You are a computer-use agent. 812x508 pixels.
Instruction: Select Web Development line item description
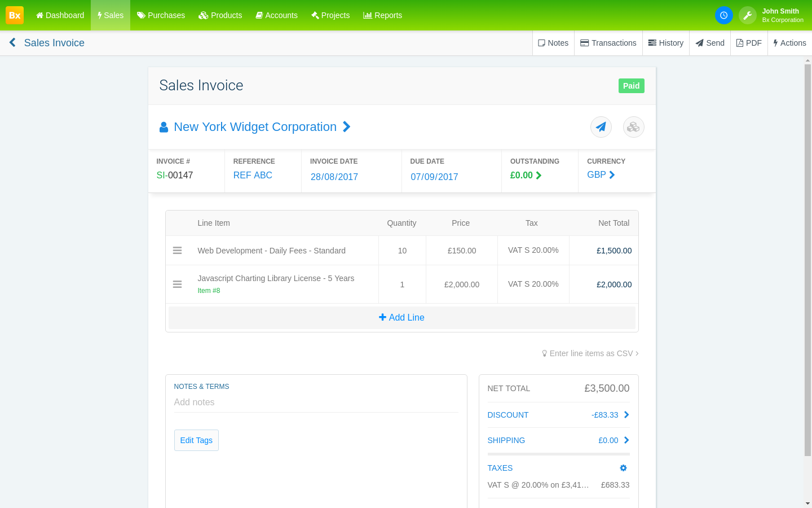[x=272, y=251]
